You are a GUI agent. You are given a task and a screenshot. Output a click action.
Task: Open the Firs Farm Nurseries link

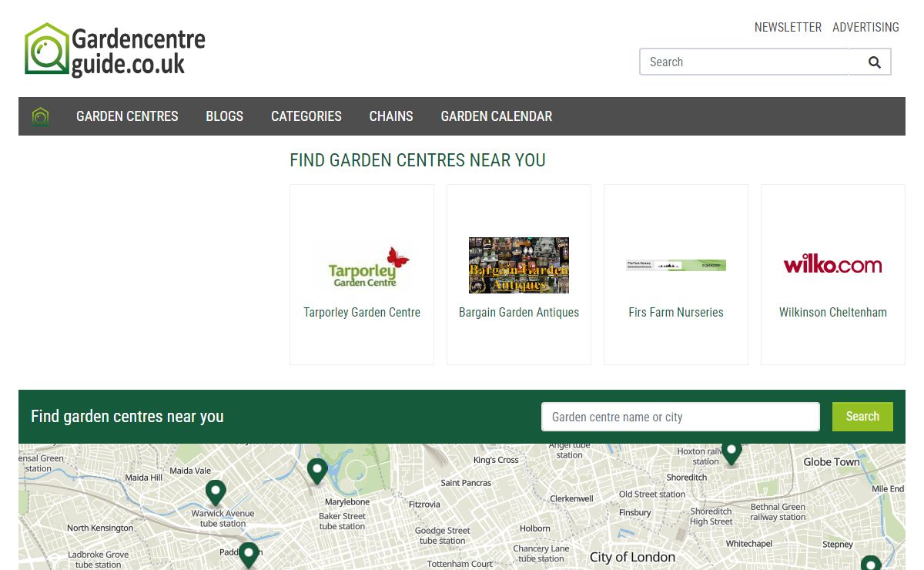tap(676, 312)
